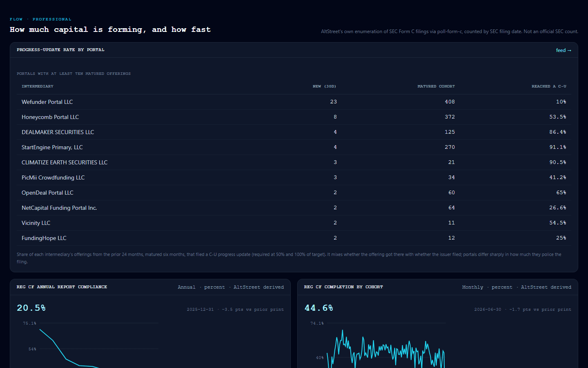Open the feed link in Progress-Update panel

coord(563,50)
